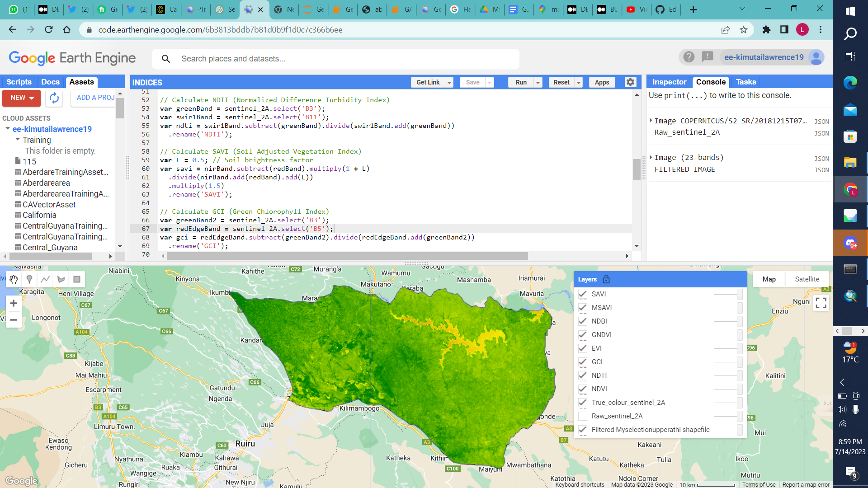Image resolution: width=868 pixels, height=488 pixels.
Task: Select the point placemark drawing tool
Action: 29,279
